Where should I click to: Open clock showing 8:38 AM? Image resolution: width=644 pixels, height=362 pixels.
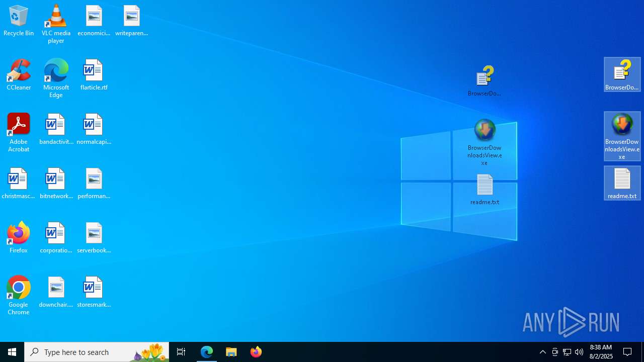pos(601,352)
